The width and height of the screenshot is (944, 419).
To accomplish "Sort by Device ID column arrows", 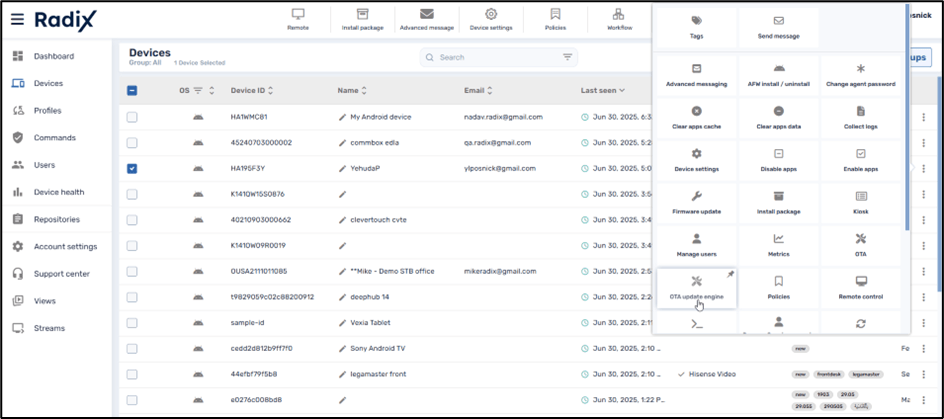I will point(271,91).
